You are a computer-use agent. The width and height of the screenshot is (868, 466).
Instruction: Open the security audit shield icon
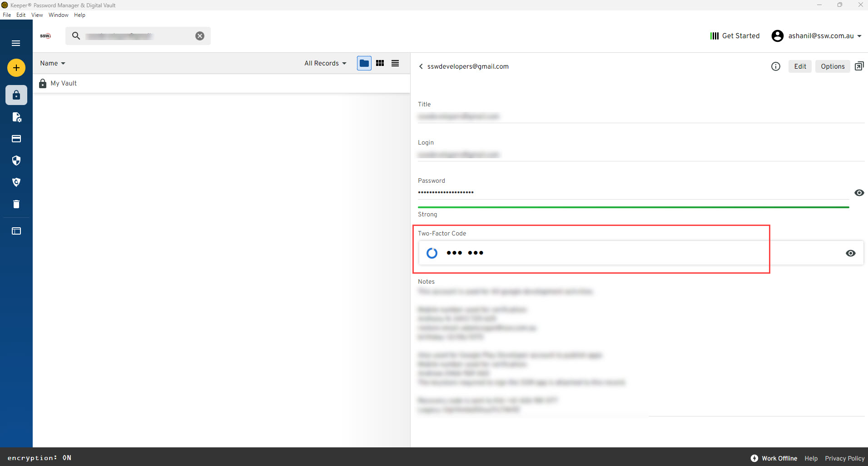click(x=16, y=160)
